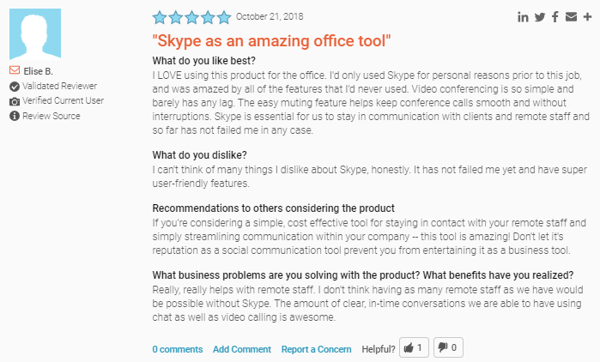Email this review using envelope icon
The height and width of the screenshot is (362, 600).
click(x=571, y=17)
